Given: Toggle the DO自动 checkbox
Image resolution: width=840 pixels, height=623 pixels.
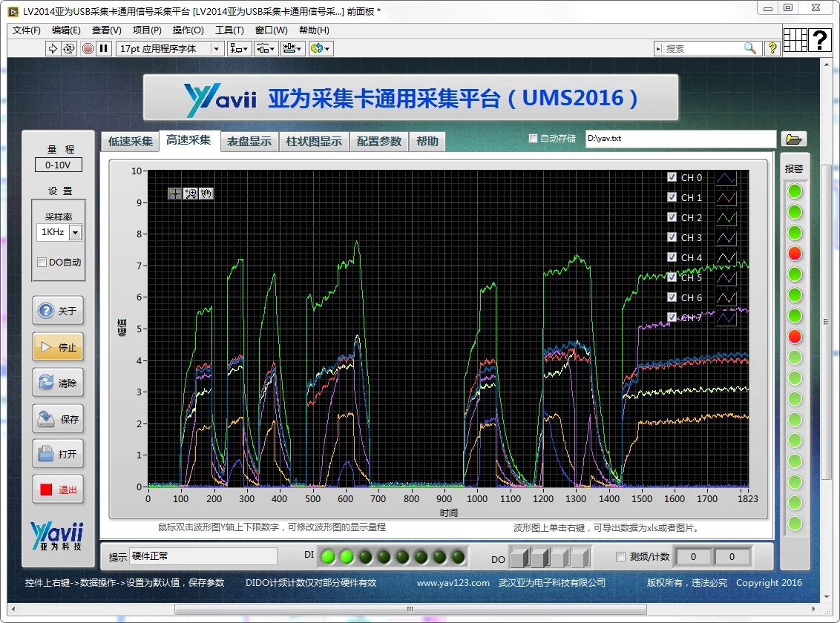Looking at the screenshot, I should pos(42,263).
